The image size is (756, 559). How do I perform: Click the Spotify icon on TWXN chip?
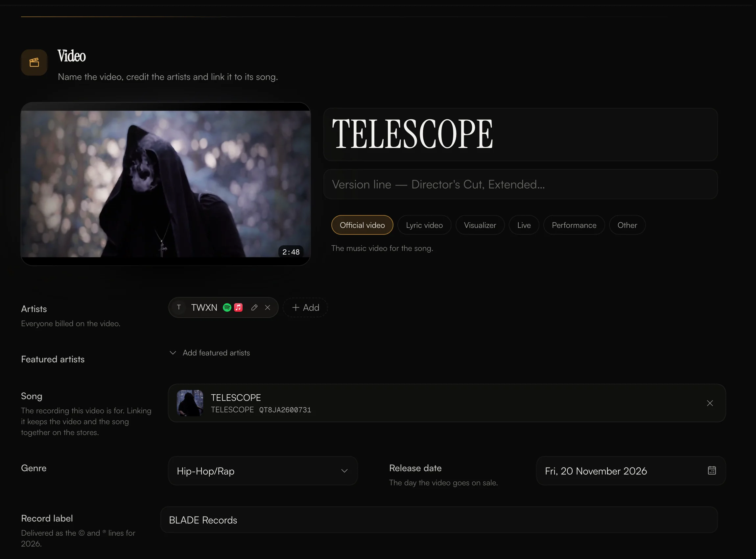tap(227, 307)
